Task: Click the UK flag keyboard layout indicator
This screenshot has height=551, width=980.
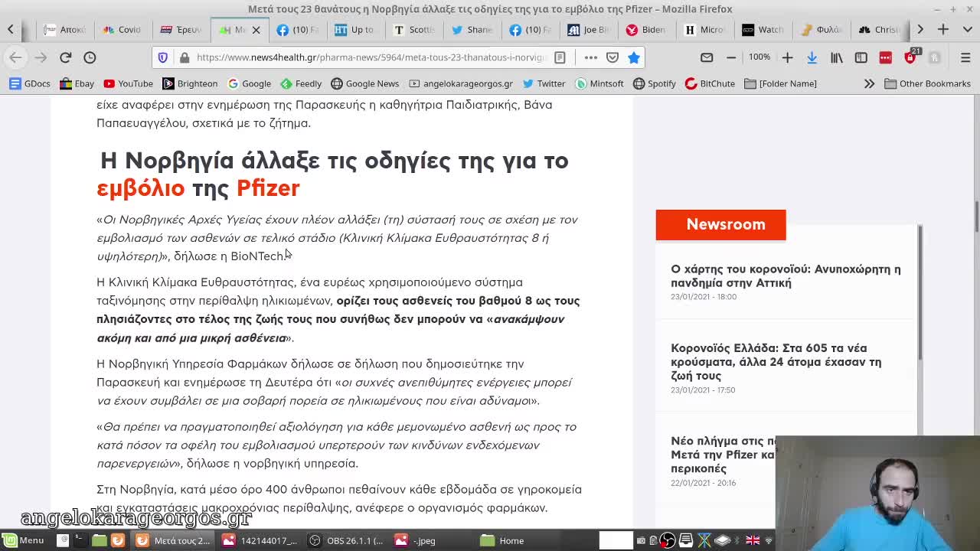Action: (x=753, y=540)
